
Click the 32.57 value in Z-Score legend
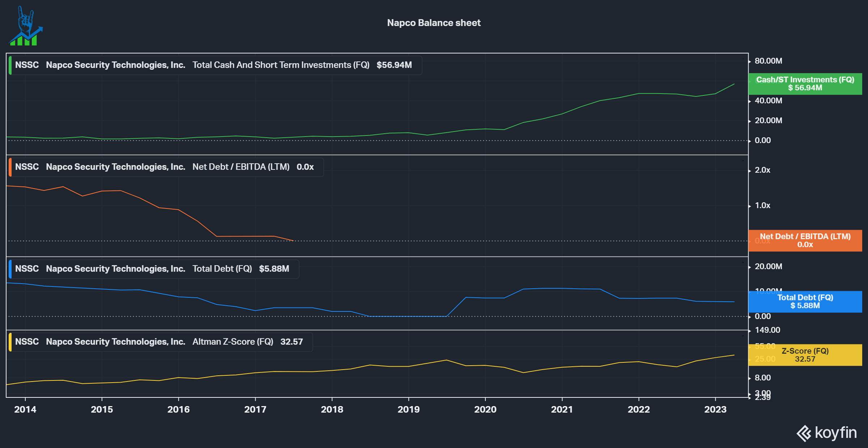click(292, 342)
